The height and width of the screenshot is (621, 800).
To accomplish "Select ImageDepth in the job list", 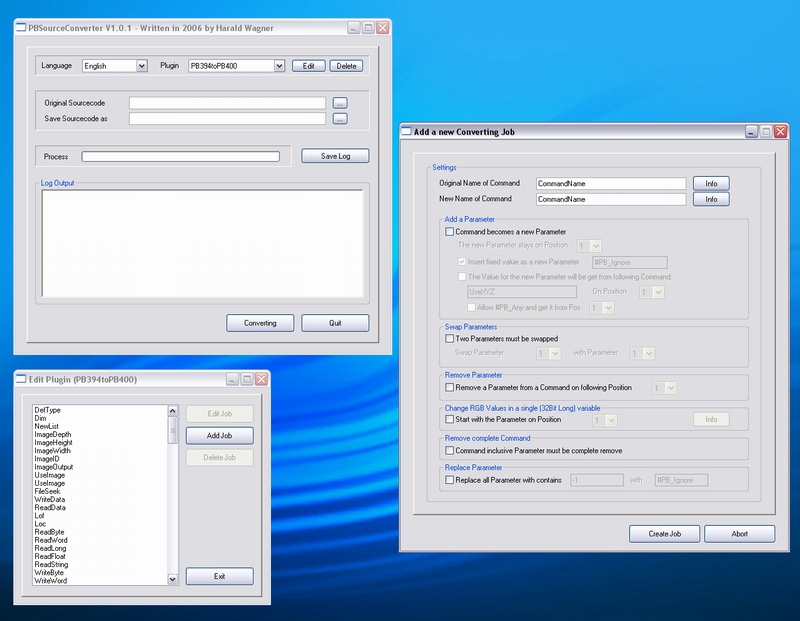I will (x=52, y=434).
